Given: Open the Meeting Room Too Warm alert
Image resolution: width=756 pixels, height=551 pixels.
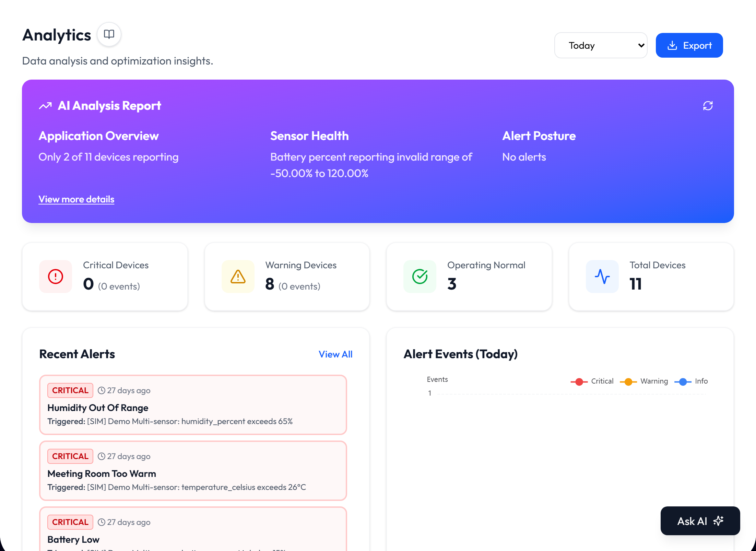Looking at the screenshot, I should (x=193, y=471).
